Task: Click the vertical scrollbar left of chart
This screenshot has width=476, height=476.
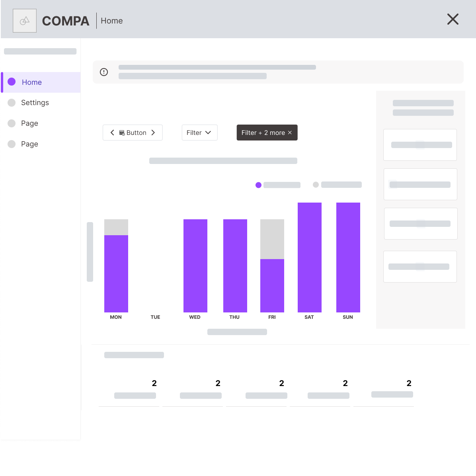Action: pyautogui.click(x=90, y=252)
